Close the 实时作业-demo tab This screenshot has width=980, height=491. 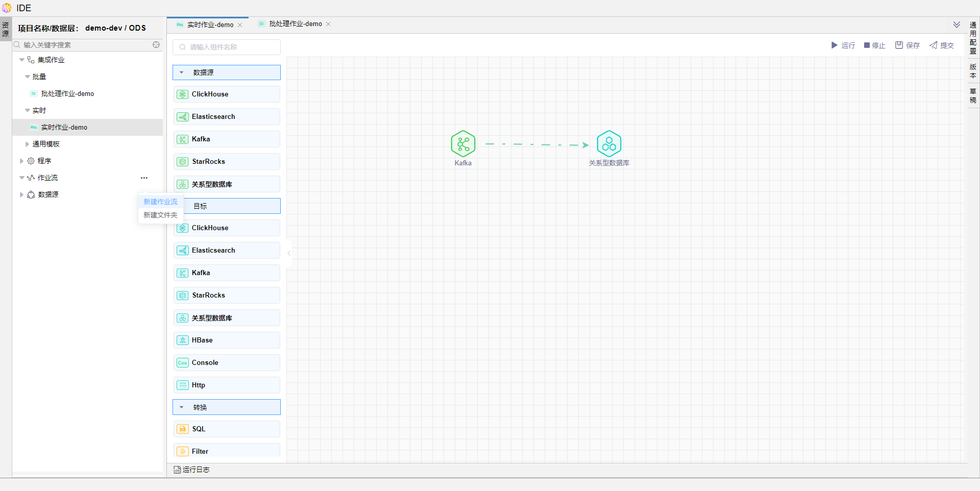[240, 25]
